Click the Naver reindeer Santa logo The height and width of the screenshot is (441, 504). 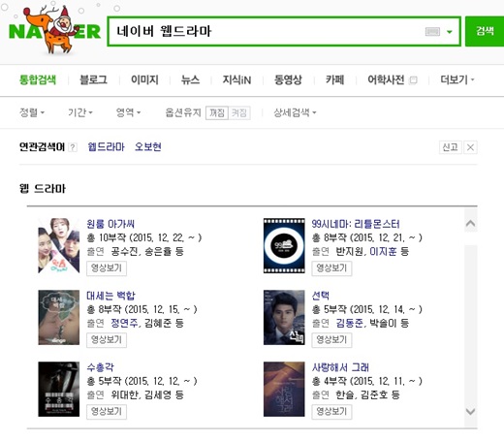pos(54,30)
